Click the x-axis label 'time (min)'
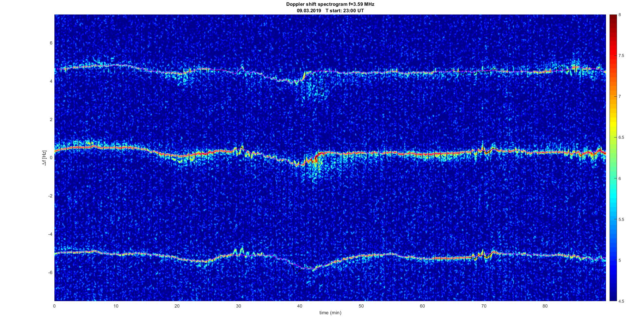Image resolution: width=644 pixels, height=323 pixels. [330, 313]
